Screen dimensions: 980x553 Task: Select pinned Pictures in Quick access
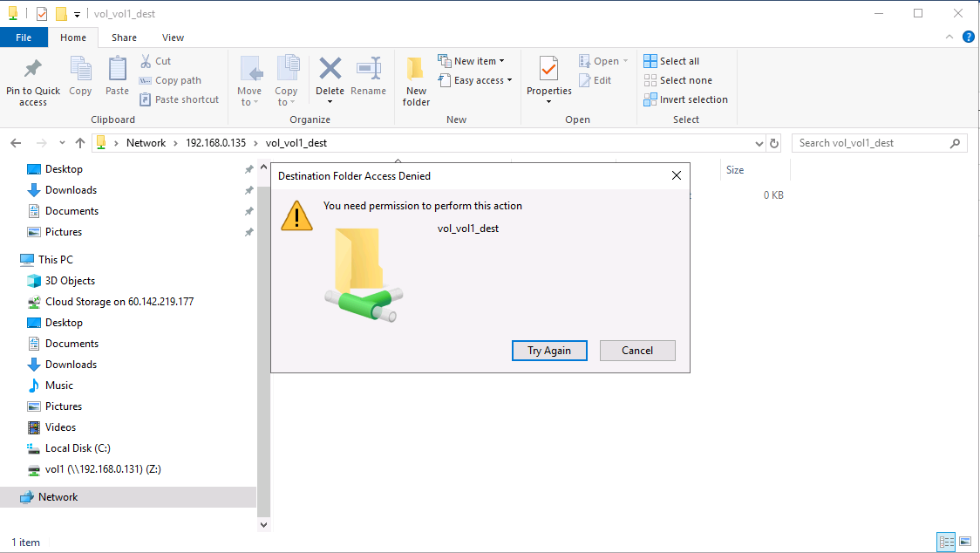(54, 232)
